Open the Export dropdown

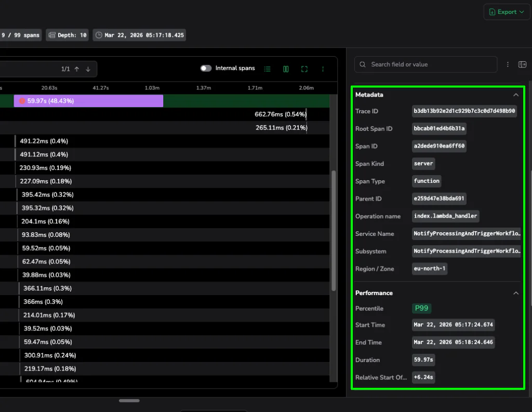click(507, 12)
